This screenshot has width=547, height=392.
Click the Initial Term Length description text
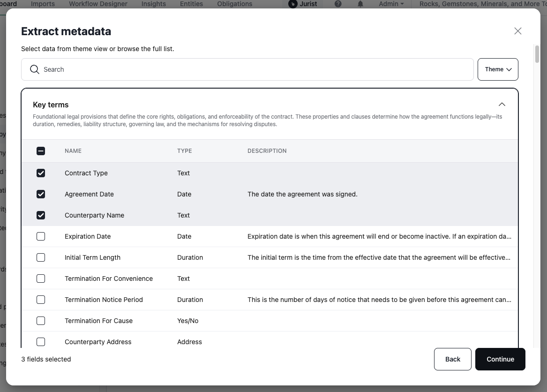pos(379,257)
